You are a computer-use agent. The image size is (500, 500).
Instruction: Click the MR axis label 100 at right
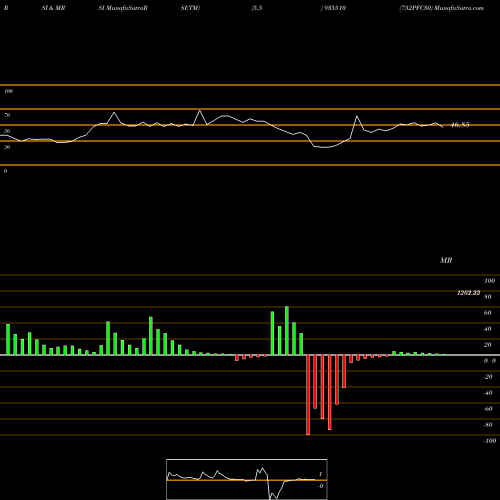pos(489,281)
